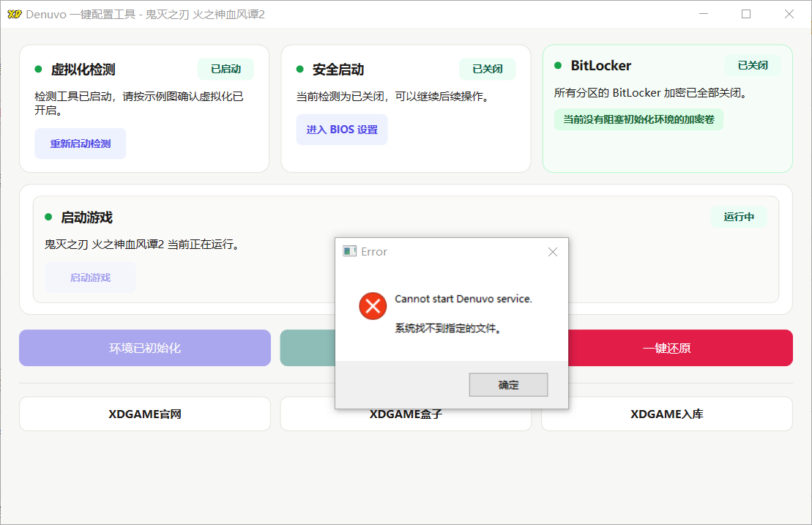The image size is (812, 525).
Task: Click the 已关闭 badge on BitLocker card
Action: pos(752,65)
